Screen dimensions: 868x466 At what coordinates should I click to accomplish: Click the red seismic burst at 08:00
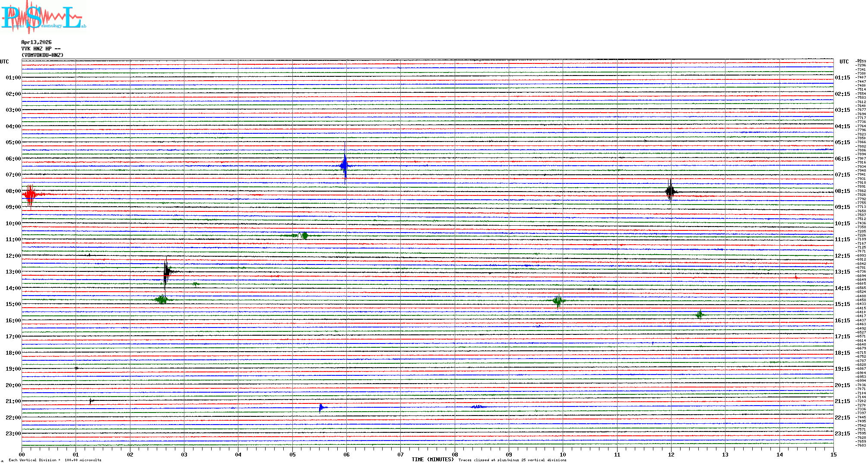pos(30,195)
